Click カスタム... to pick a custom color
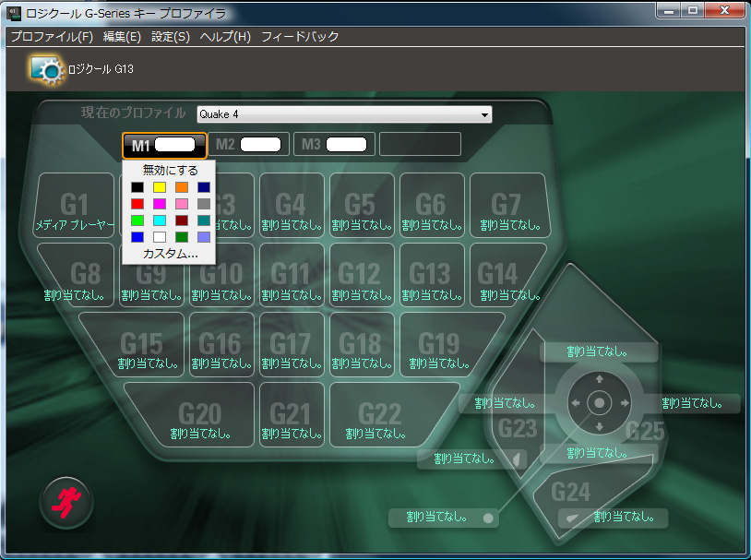This screenshot has height=560, width=751. [170, 254]
